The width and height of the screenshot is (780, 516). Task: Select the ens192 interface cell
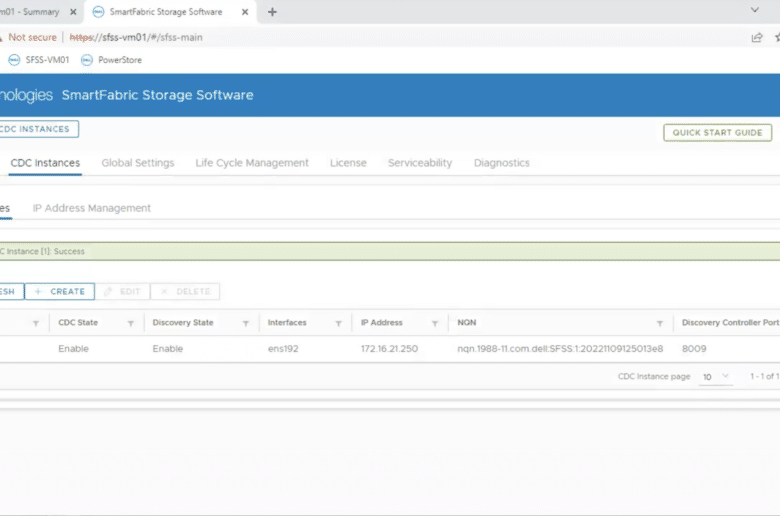[283, 349]
